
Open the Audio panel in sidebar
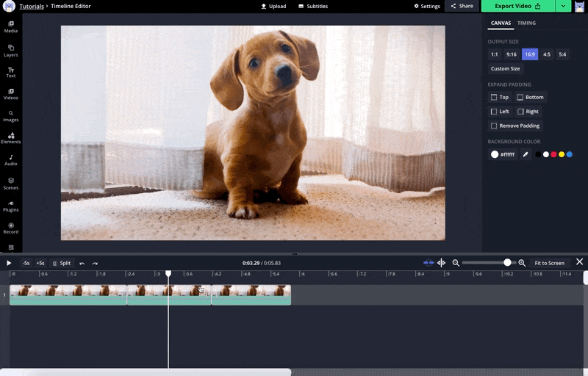click(x=11, y=159)
